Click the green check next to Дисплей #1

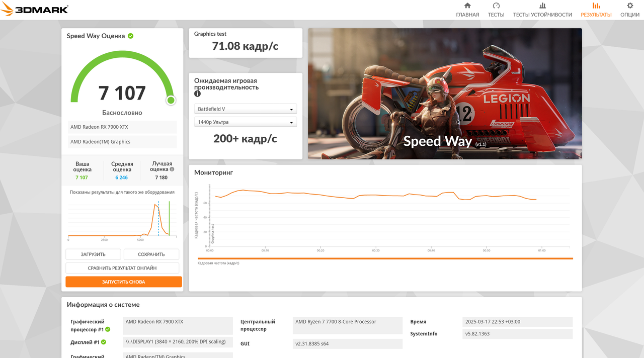104,342
